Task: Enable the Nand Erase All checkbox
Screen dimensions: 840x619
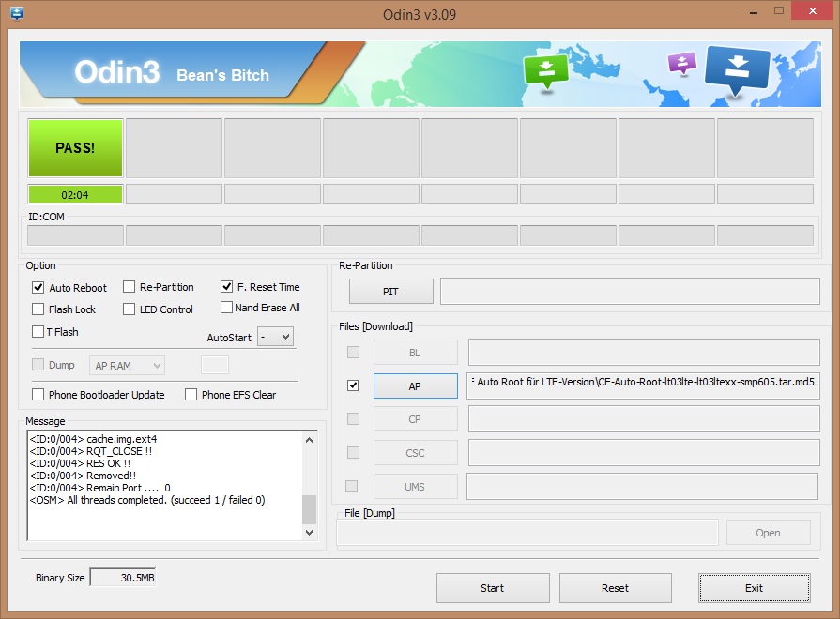Action: point(226,308)
